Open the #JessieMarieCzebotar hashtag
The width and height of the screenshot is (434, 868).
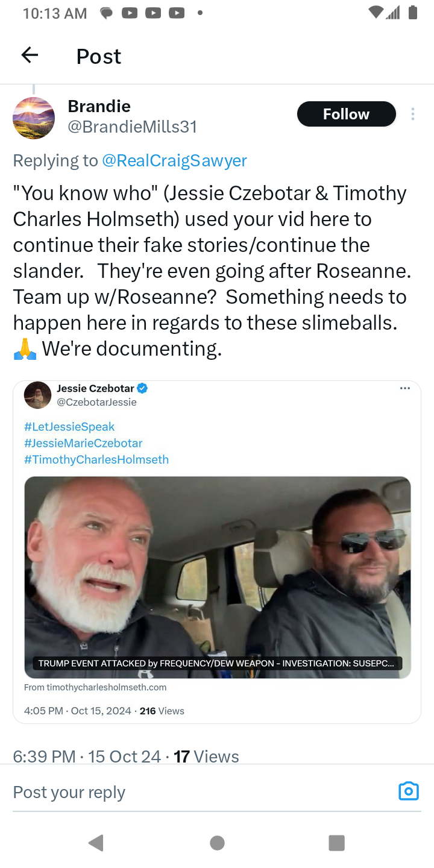(83, 443)
